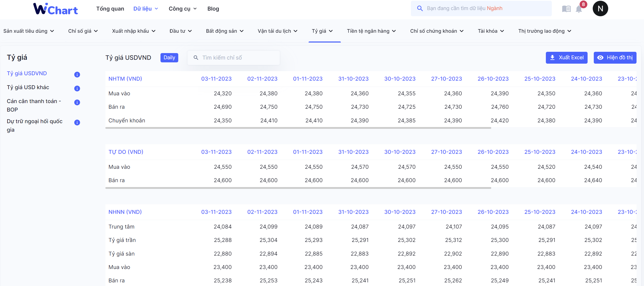Open the Bất động sản dropdown
Screen dimensions: 644x286
pos(225,31)
